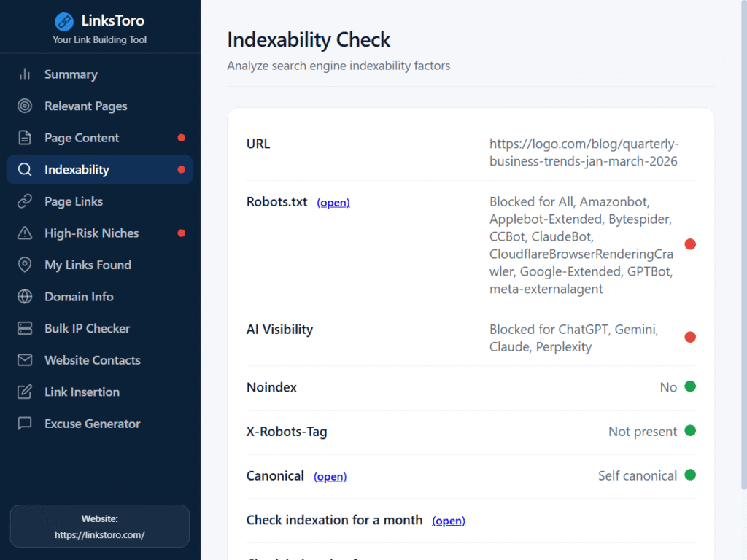Open Link Insertion tool

pos(99,392)
